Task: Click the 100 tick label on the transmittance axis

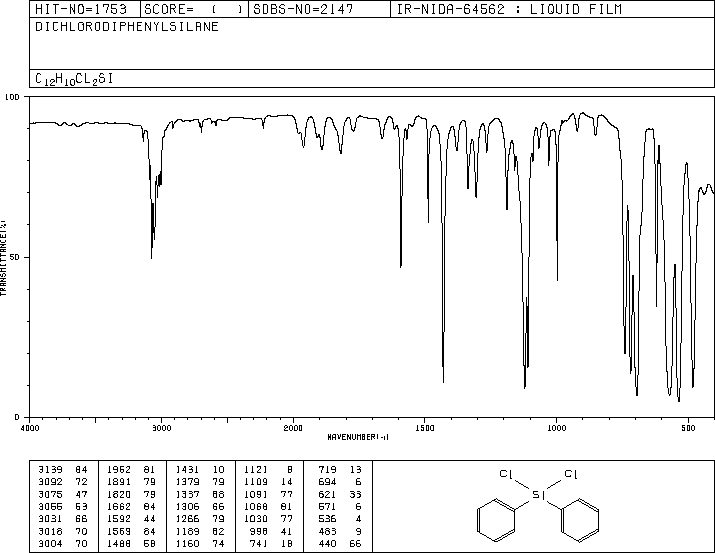Action: click(12, 97)
